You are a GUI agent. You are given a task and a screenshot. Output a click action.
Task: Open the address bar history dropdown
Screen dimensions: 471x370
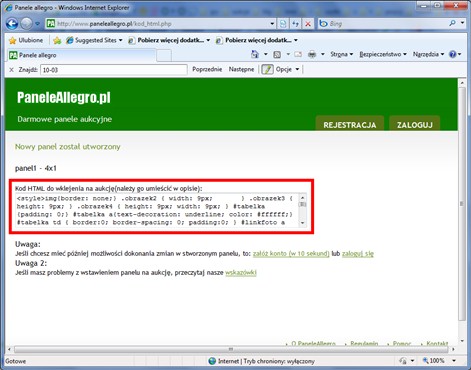point(272,24)
